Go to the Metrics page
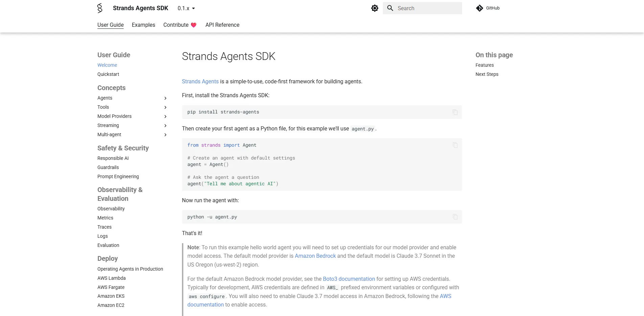Image resolution: width=644 pixels, height=316 pixels. coord(105,218)
